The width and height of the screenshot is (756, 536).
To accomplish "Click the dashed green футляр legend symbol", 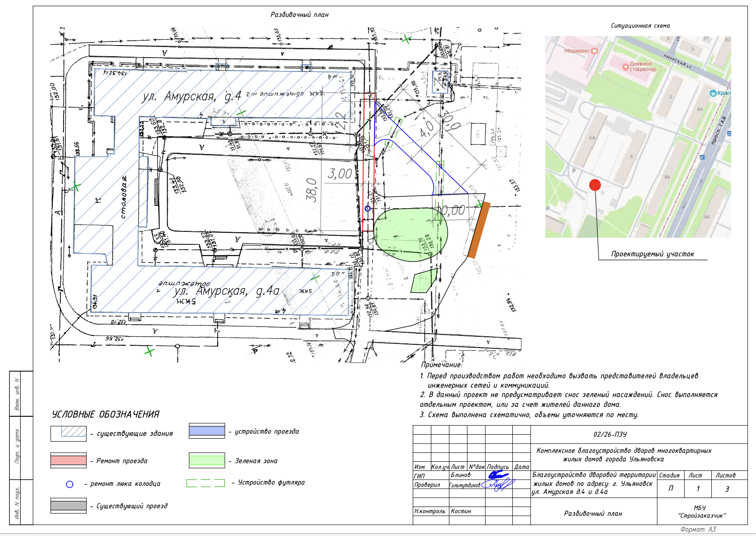I will click(206, 483).
